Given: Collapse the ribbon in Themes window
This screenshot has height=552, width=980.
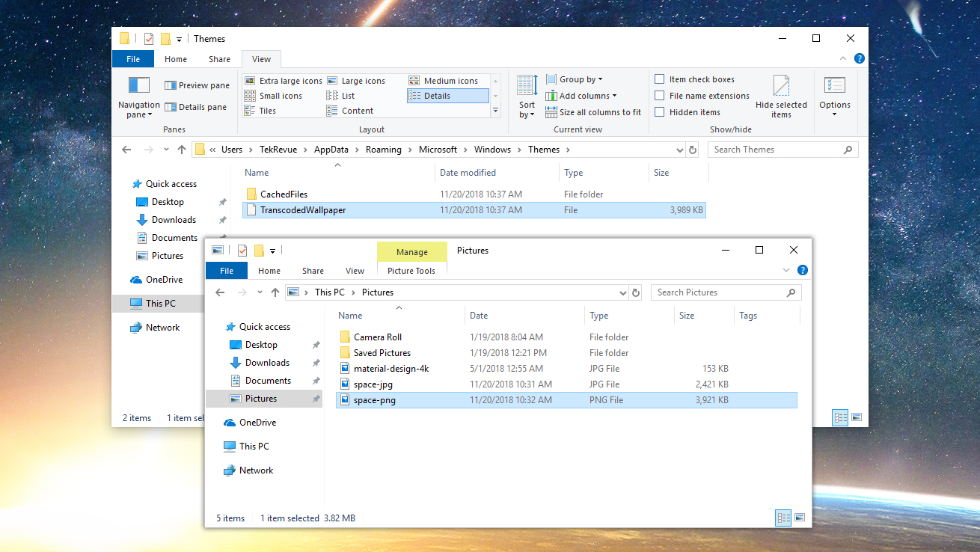Looking at the screenshot, I should (845, 58).
